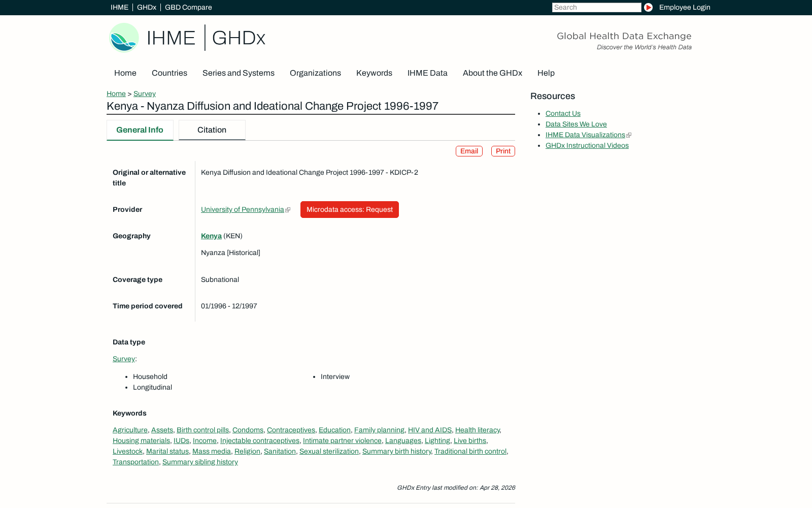Click the GHDx logo text
Screen dimensions: 812x508
(x=239, y=38)
